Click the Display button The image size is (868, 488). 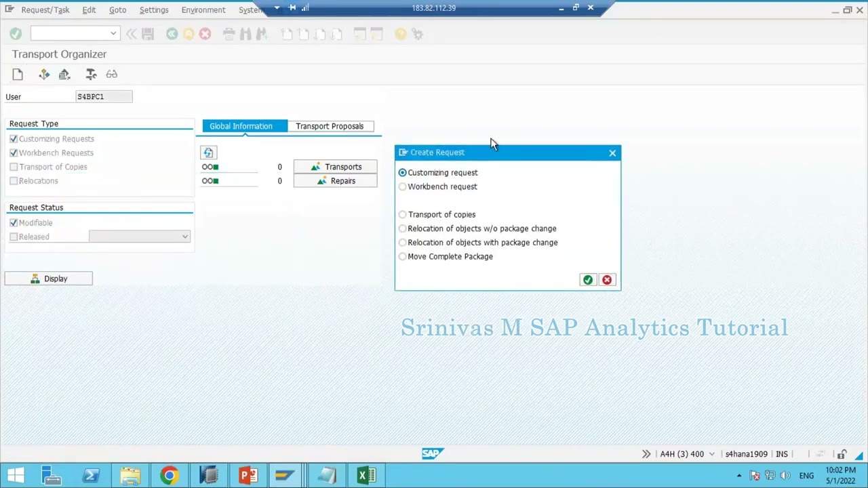tap(49, 279)
